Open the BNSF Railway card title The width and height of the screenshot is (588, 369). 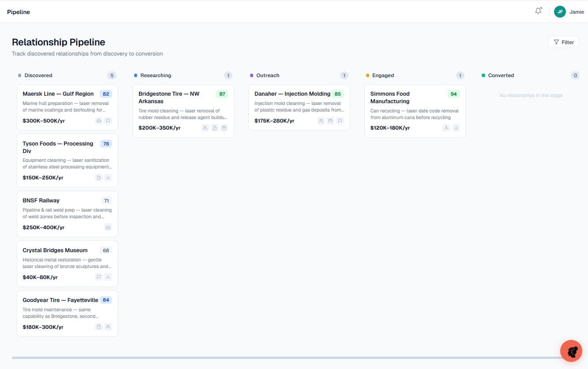41,201
